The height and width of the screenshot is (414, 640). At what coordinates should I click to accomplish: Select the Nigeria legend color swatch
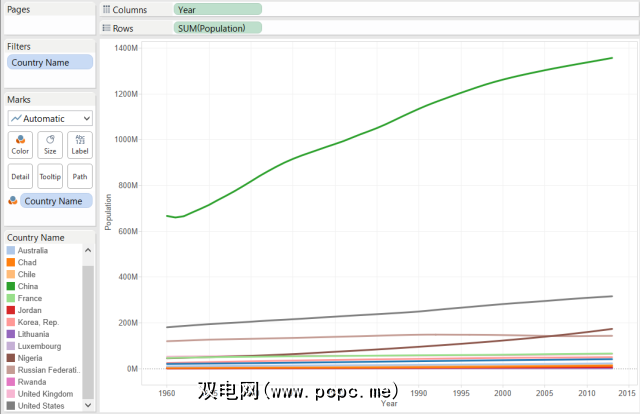click(x=11, y=358)
